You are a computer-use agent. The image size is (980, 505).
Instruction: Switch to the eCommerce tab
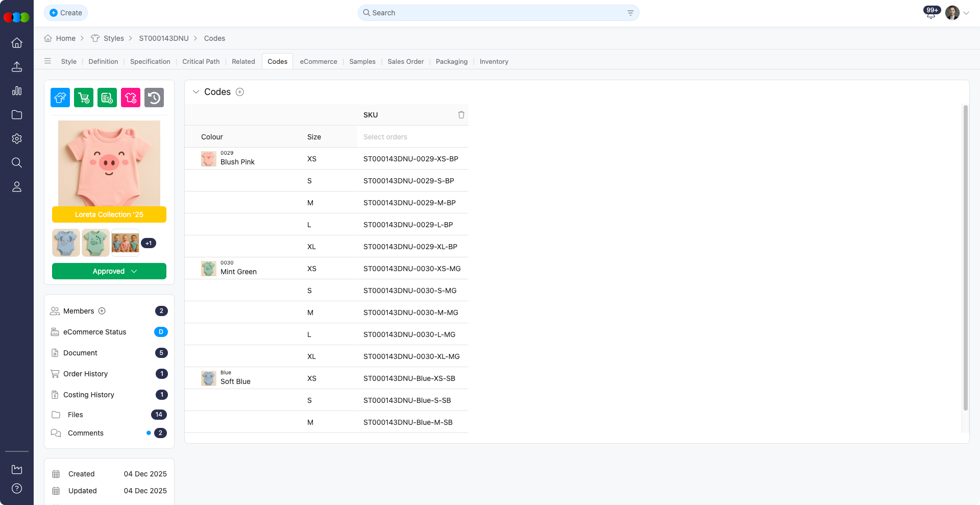(x=318, y=61)
